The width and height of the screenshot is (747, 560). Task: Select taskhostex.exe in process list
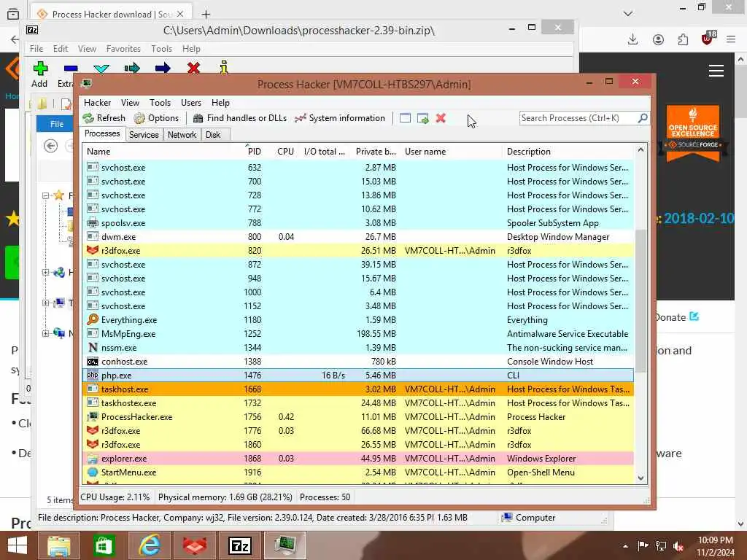pos(358,402)
